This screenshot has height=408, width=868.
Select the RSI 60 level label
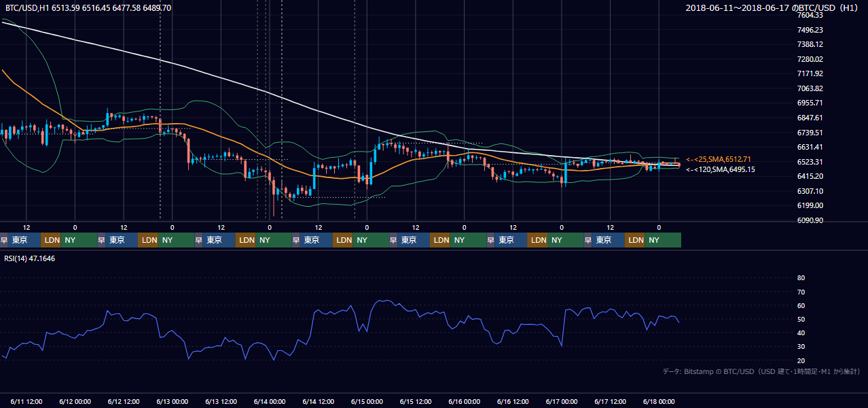click(801, 305)
